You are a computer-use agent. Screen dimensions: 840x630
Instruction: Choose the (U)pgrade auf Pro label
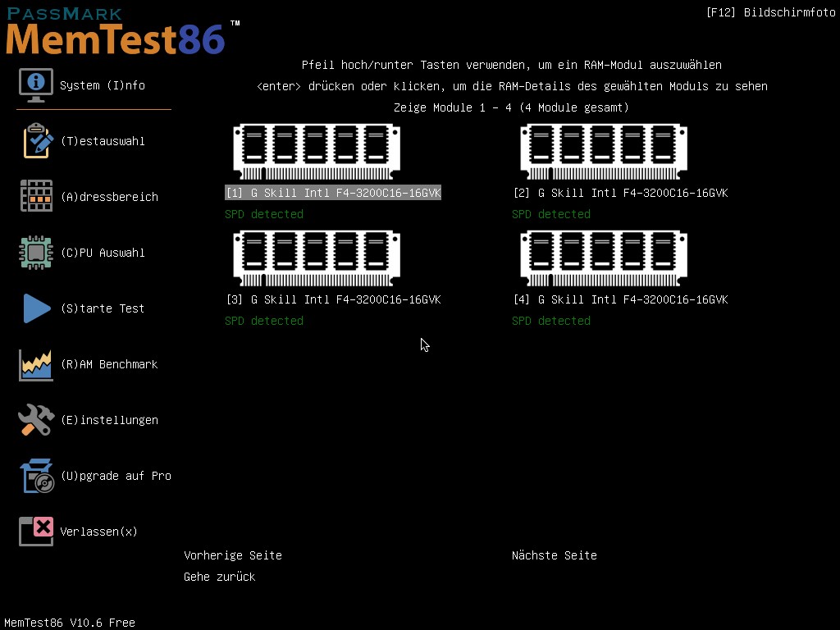(116, 476)
